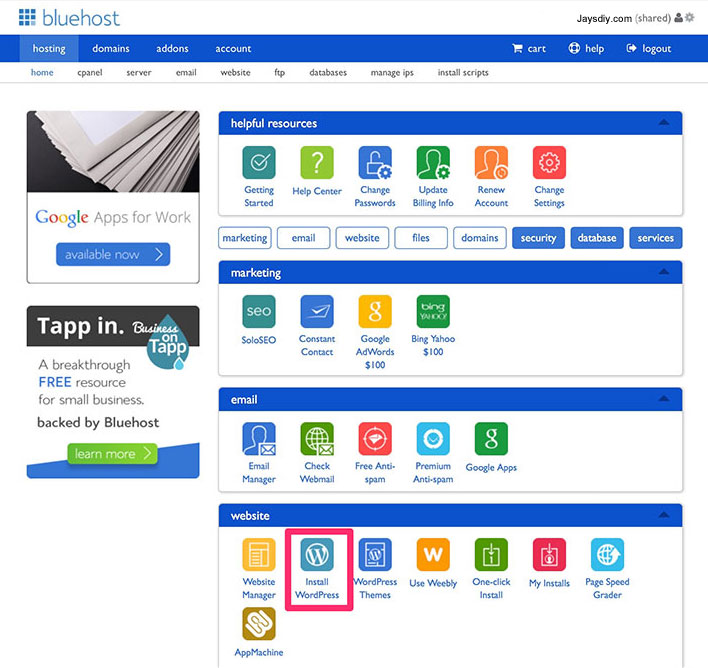This screenshot has height=668, width=708.
Task: Open the Use Weebly icon
Action: (x=433, y=554)
